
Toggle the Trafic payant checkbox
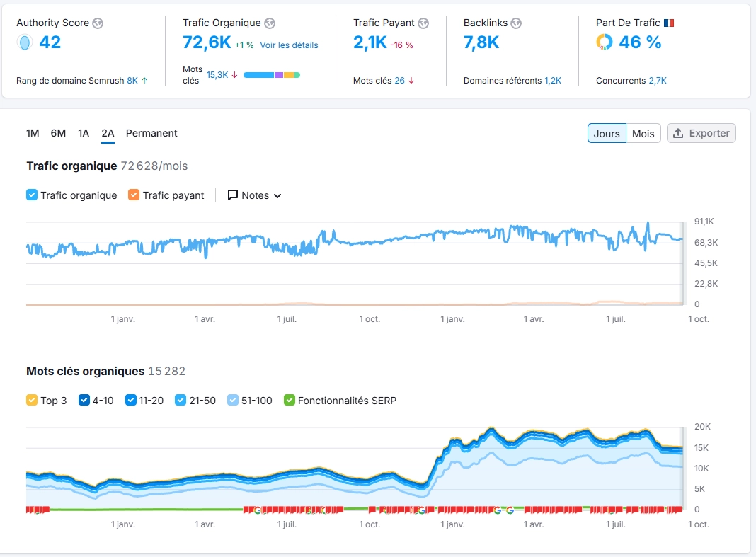click(134, 195)
